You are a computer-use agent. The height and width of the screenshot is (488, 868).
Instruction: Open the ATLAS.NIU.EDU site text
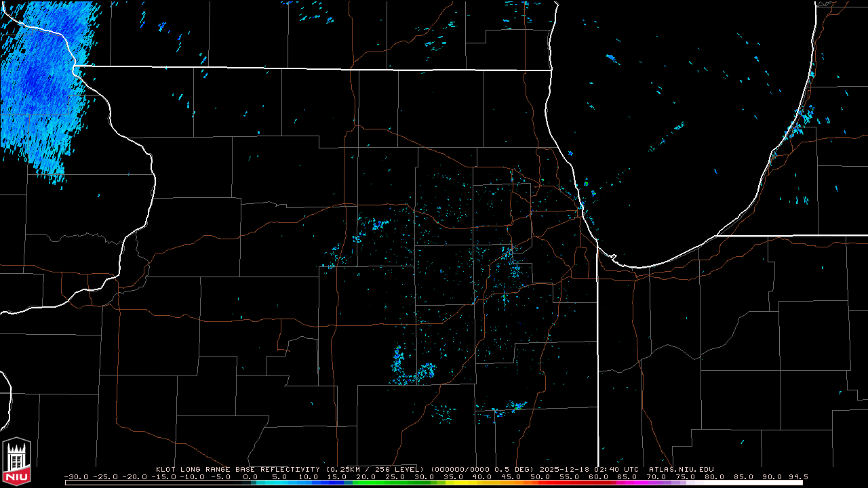tap(681, 469)
